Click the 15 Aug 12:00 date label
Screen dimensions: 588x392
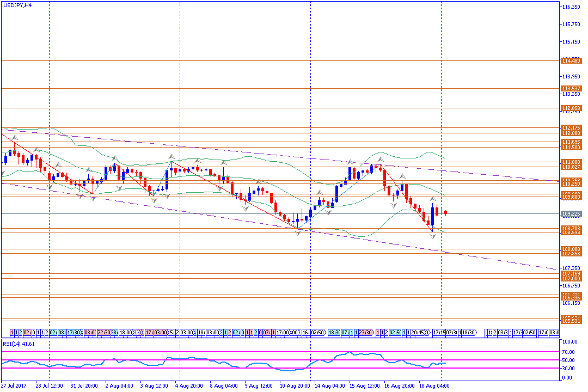pyautogui.click(x=364, y=385)
